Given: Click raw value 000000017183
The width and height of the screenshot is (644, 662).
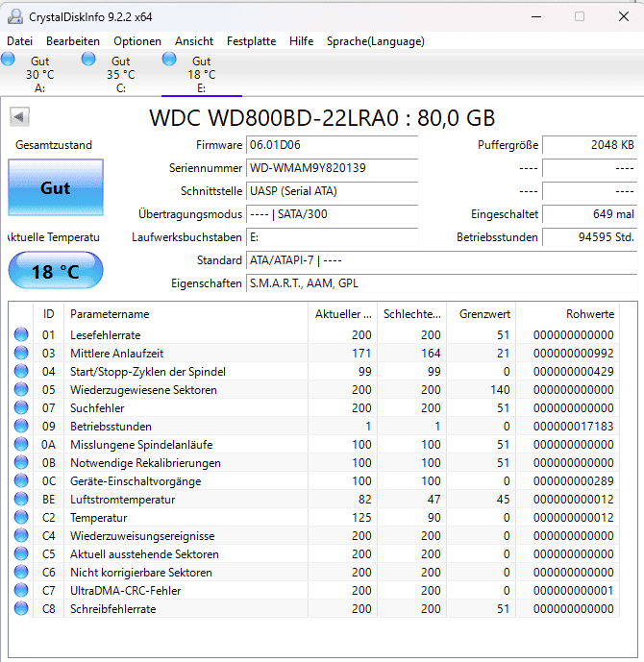Looking at the screenshot, I should pos(573,427).
